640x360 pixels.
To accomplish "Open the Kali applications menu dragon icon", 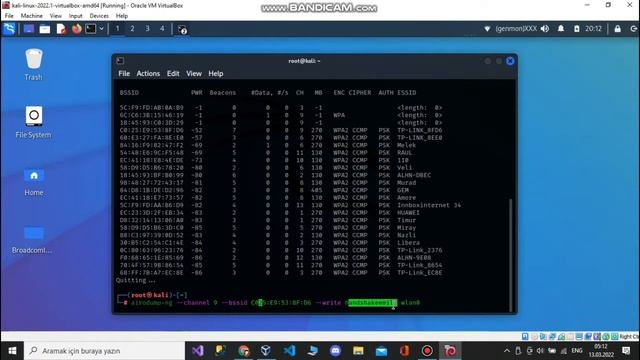I will (x=9, y=29).
